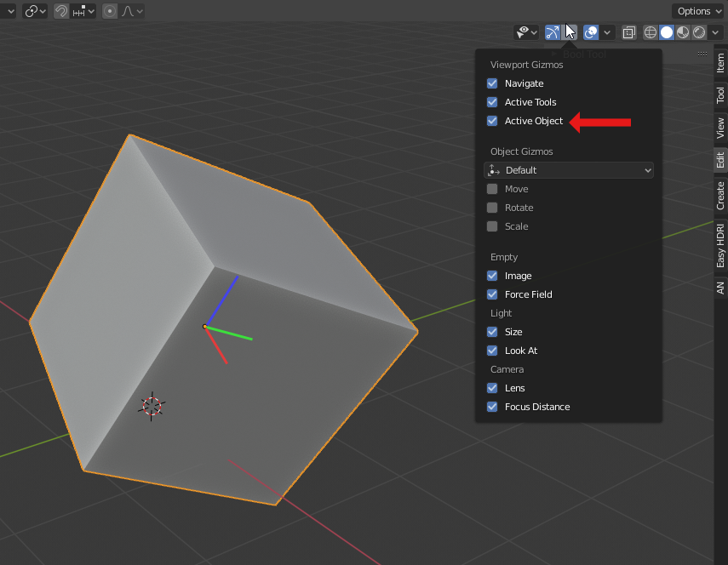Enable the Rotate object gizmo

pos(492,208)
